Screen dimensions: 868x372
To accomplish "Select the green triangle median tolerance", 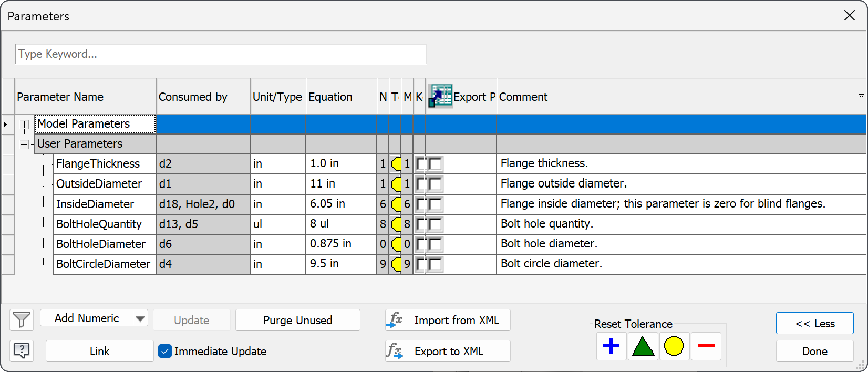I will point(643,346).
